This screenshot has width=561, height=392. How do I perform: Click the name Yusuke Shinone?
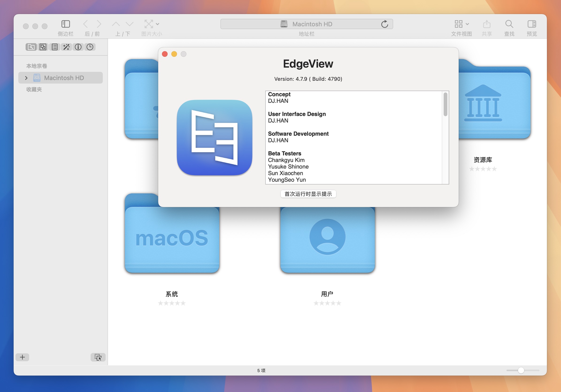coord(288,167)
